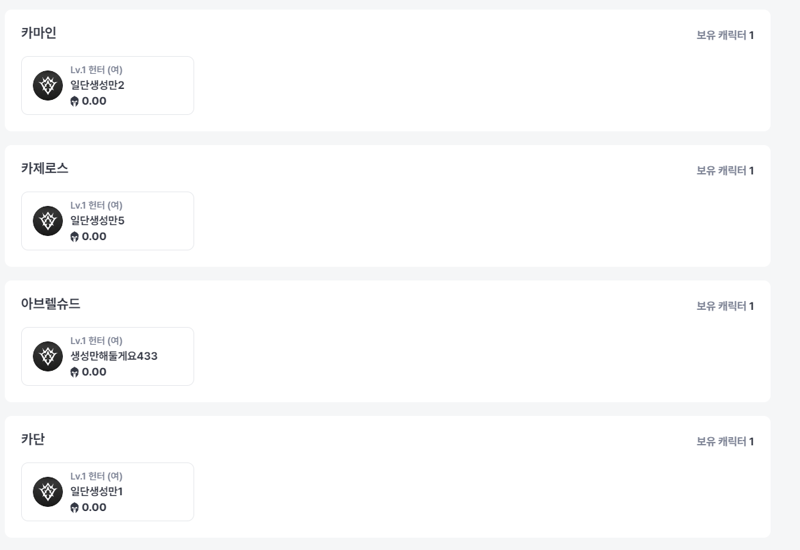Screen dimensions: 800x550
Task: Open character name 일단생성만5
Action: [x=97, y=220]
